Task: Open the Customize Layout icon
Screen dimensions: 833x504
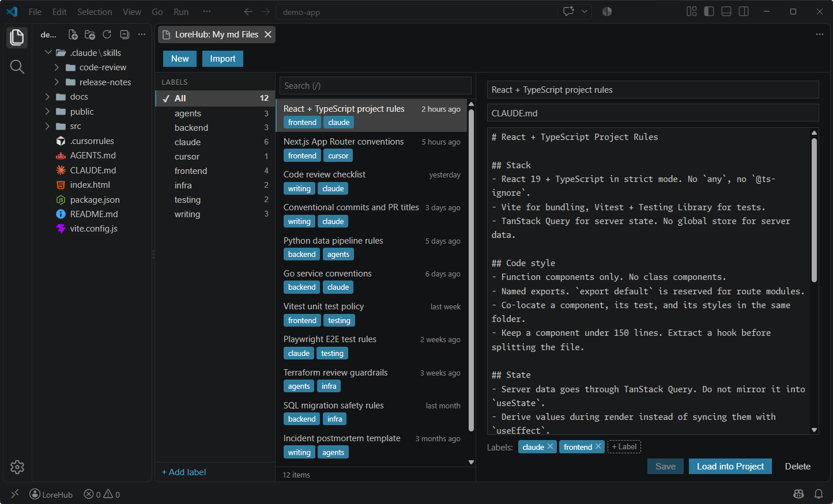Action: pos(692,12)
